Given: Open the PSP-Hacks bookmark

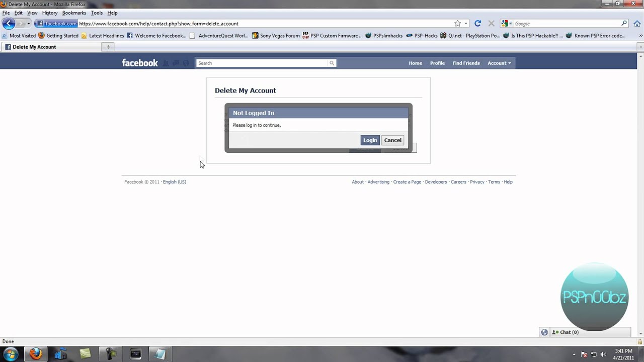Looking at the screenshot, I should (422, 36).
